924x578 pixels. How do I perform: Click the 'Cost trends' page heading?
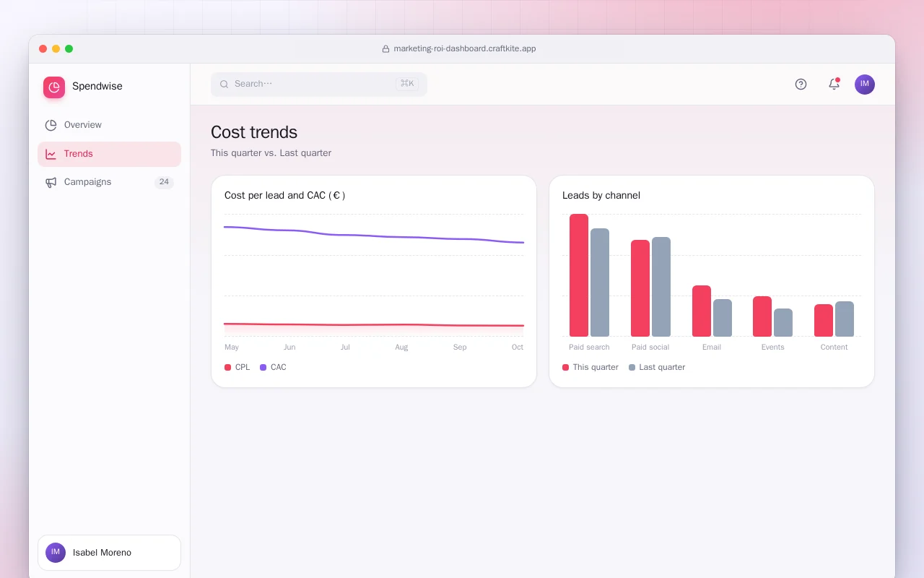tap(254, 132)
